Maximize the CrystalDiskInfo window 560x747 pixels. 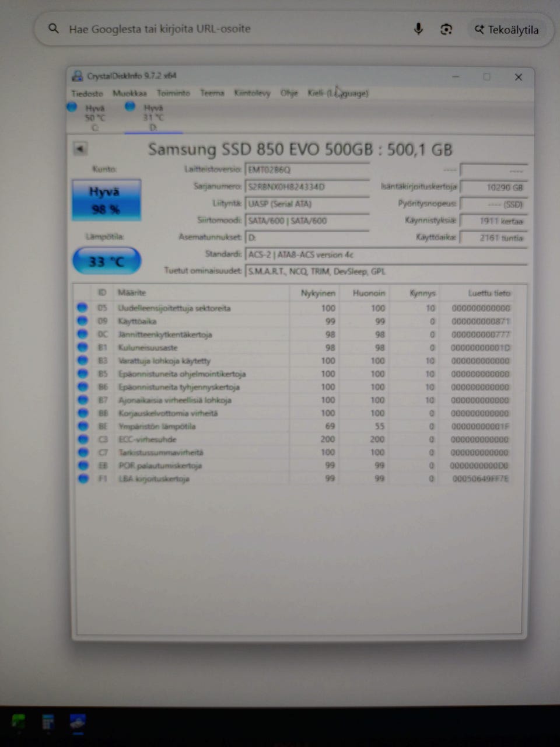[487, 76]
